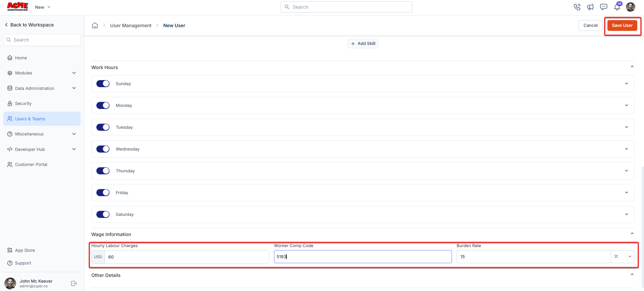This screenshot has width=644, height=291.
Task: Click the Modules layers icon
Action: pos(10,73)
